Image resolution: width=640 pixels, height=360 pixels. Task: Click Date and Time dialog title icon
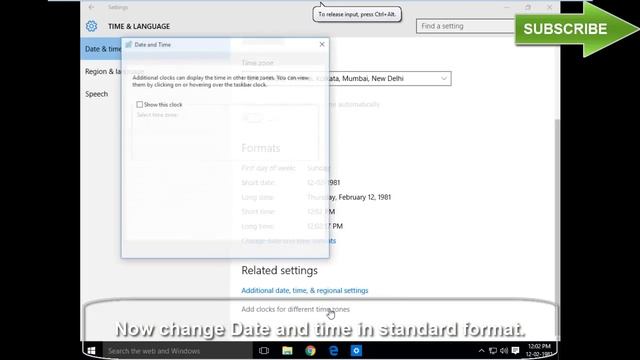pos(129,44)
